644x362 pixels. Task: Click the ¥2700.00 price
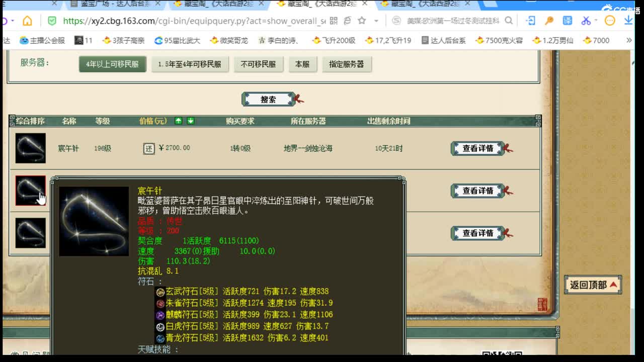pos(175,148)
